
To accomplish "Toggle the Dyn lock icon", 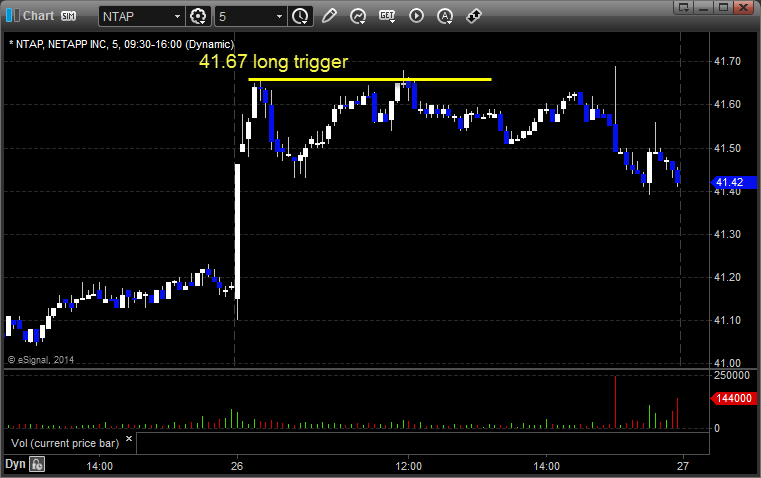I will pos(37,464).
